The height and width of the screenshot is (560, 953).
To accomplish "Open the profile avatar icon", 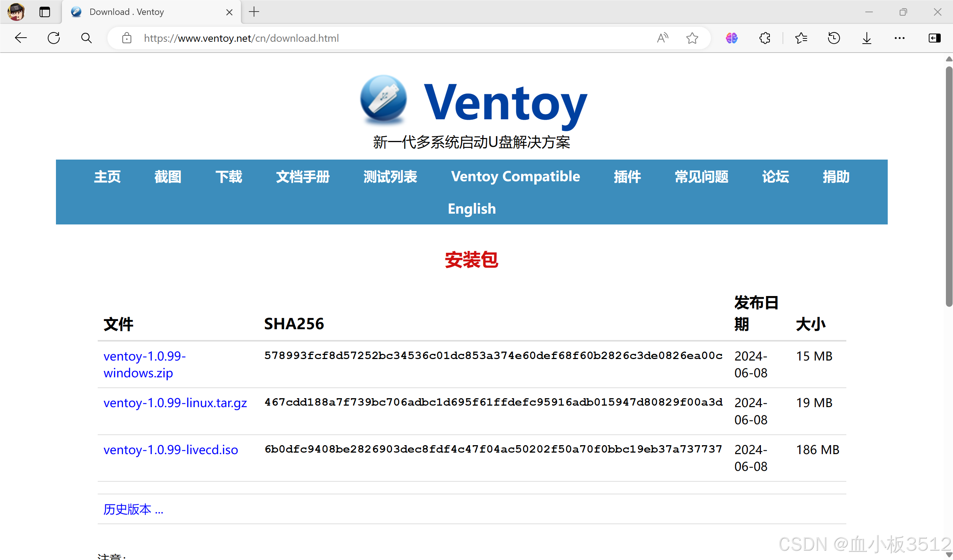I will pos(16,12).
